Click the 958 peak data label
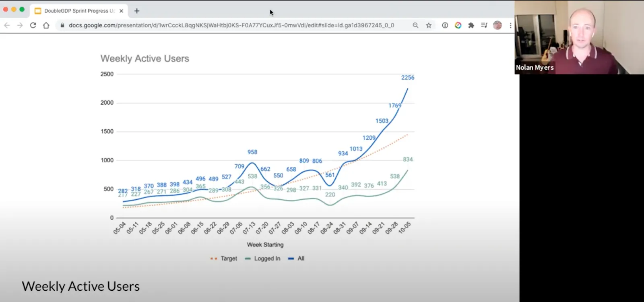 [x=252, y=152]
